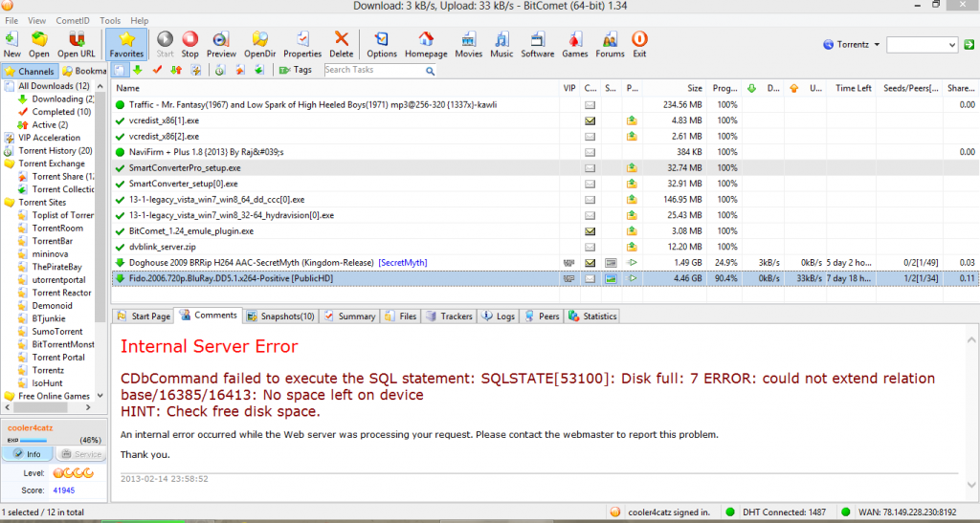Click the Preview toolbar icon
Screen dimensions: 980x523
click(221, 44)
